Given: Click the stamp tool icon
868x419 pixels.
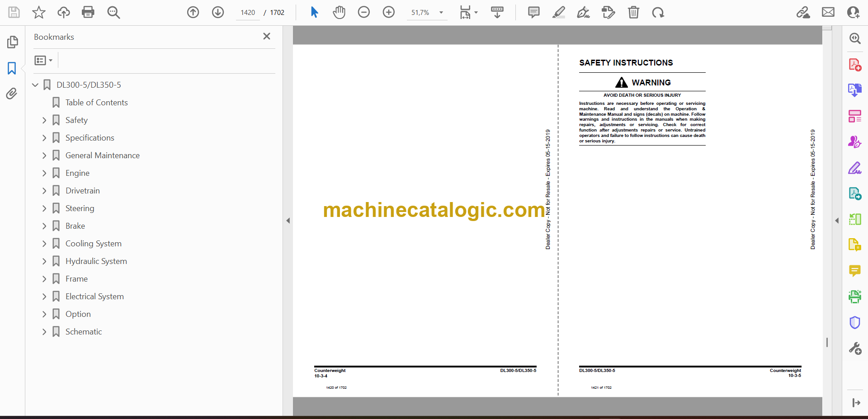Looking at the screenshot, I should click(609, 12).
